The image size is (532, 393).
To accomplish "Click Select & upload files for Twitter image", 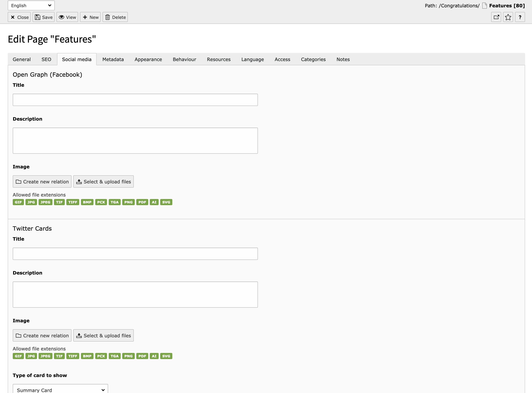I will tap(103, 335).
